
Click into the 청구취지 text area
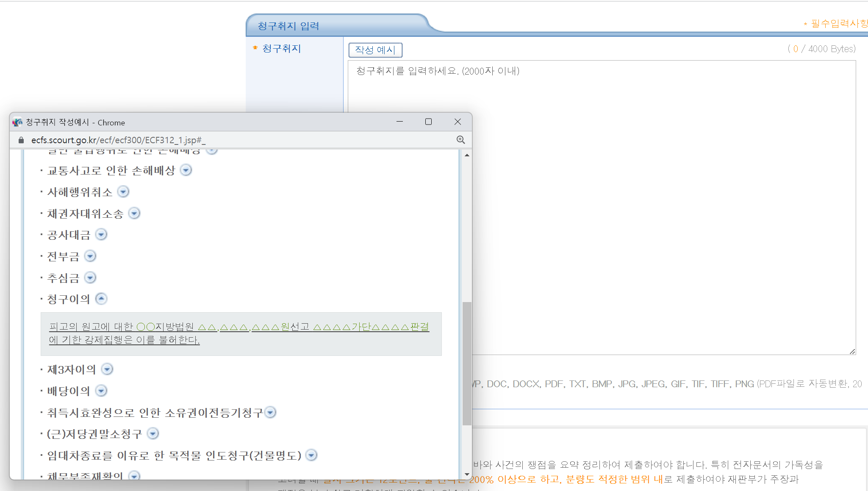coord(602,207)
